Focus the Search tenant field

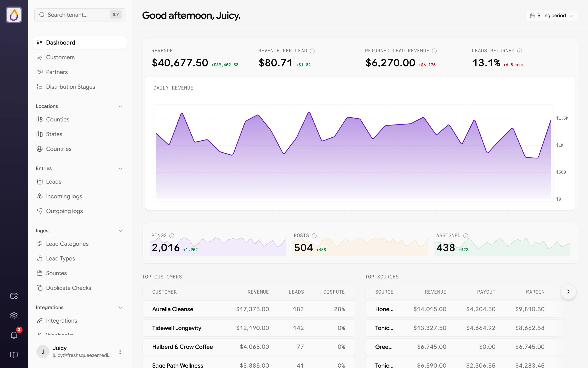click(80, 15)
